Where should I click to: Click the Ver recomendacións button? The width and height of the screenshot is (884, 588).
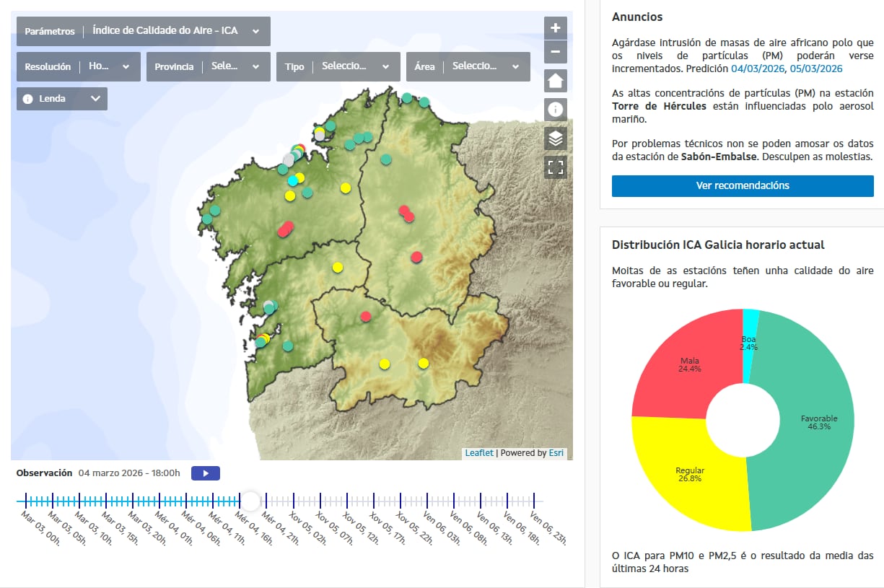click(x=743, y=185)
